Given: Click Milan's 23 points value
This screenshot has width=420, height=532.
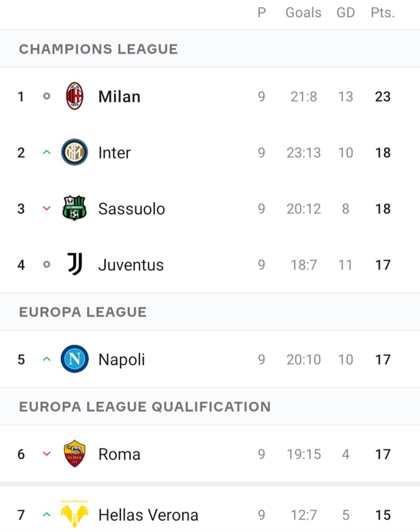Looking at the screenshot, I should 383,97.
